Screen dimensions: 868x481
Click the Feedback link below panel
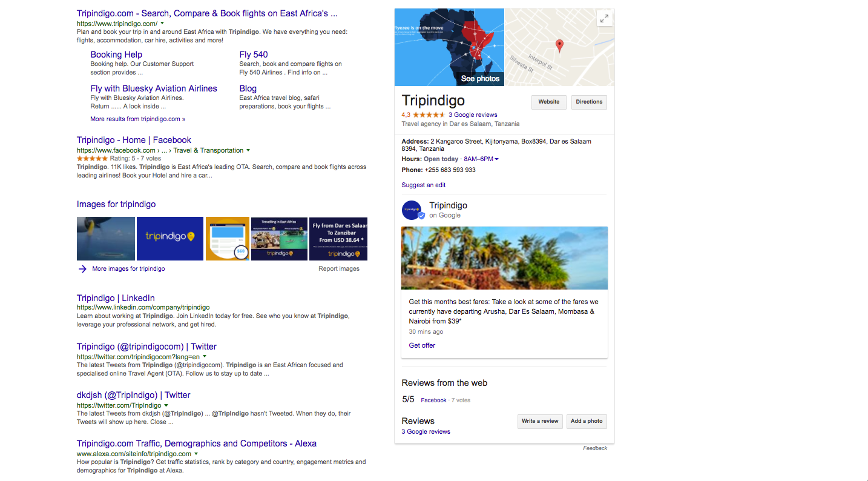[x=595, y=448]
